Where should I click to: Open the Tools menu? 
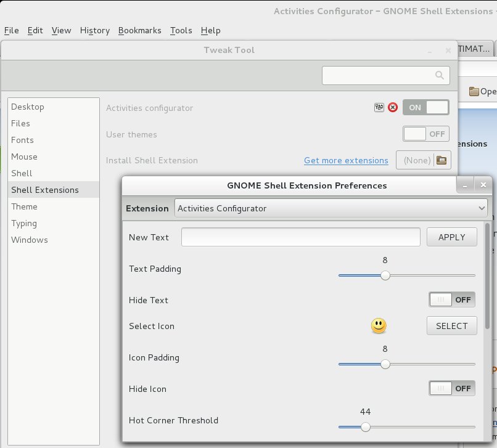[x=181, y=30]
